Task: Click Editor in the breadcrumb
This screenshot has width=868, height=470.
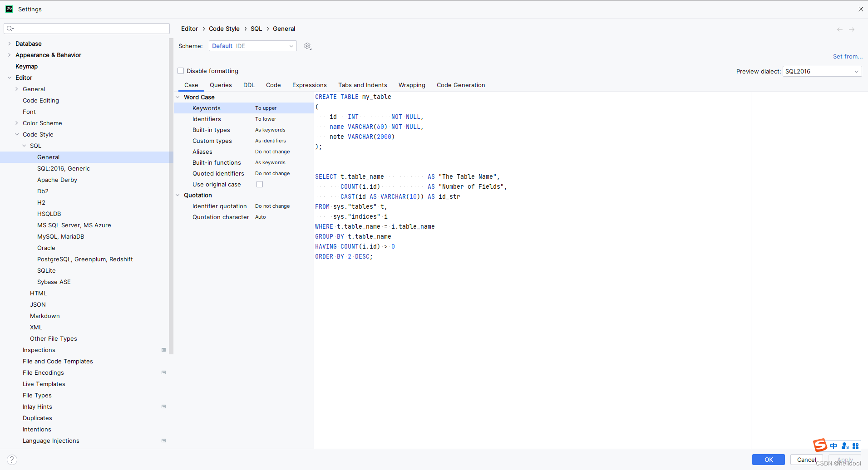Action: [x=189, y=29]
